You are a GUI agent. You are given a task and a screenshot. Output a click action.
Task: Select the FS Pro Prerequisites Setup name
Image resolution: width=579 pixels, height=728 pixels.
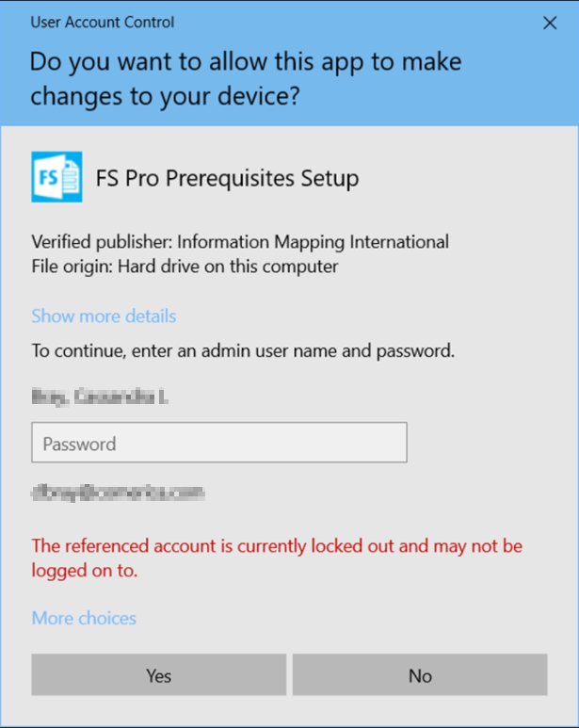coord(227,178)
